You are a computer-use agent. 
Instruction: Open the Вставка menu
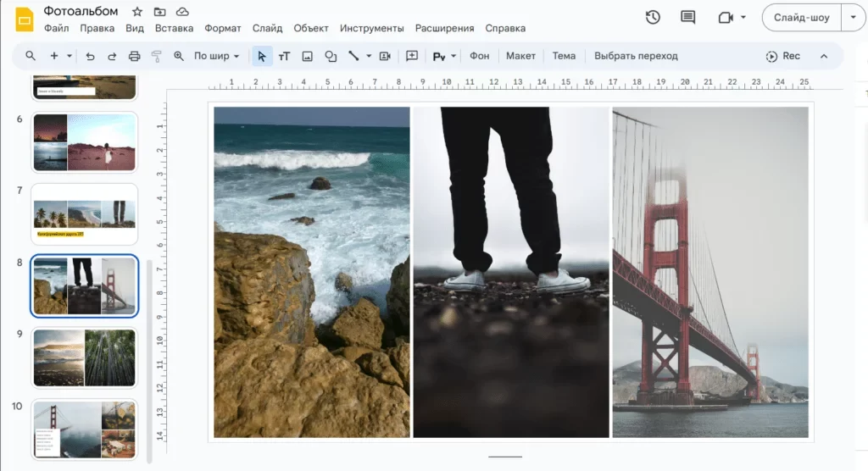pyautogui.click(x=174, y=28)
